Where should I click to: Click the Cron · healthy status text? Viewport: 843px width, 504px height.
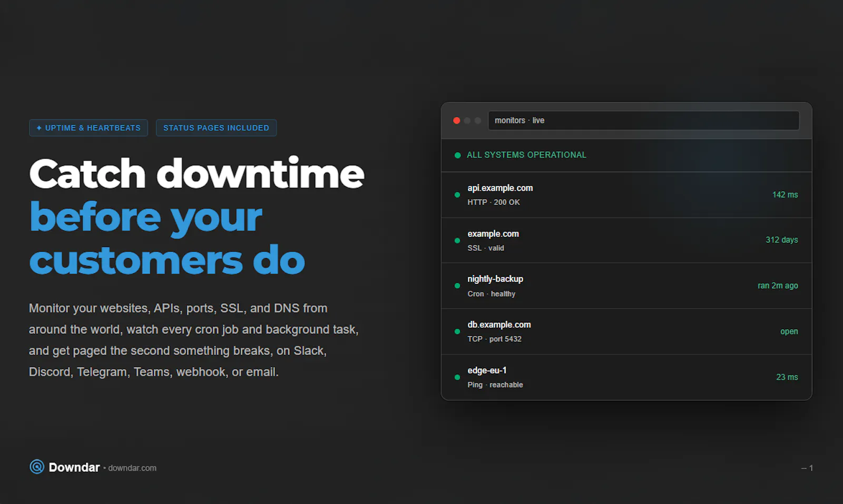click(492, 294)
